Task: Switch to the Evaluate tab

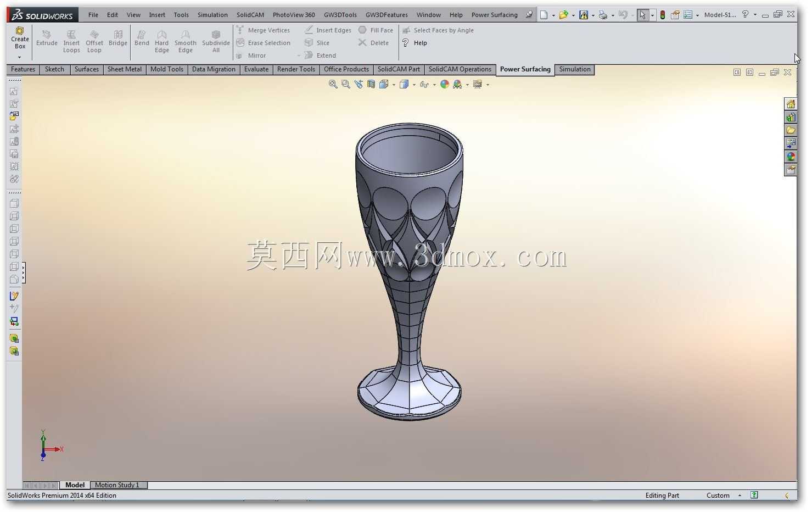Action: tap(256, 69)
